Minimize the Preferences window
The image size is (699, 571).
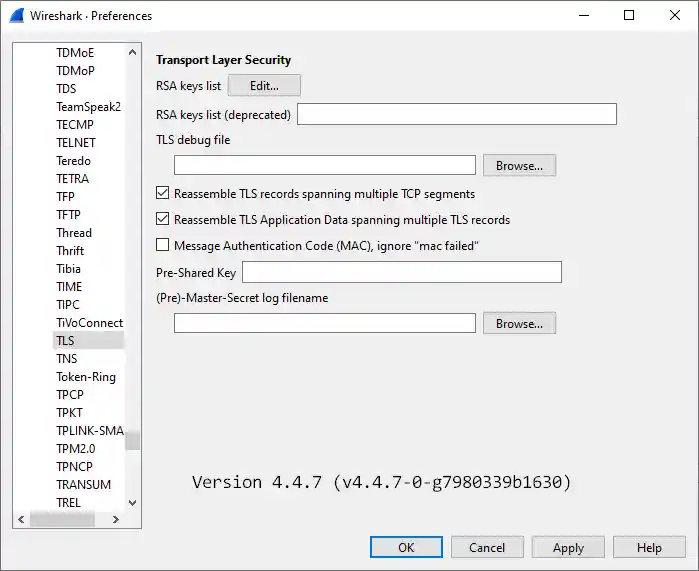(x=584, y=15)
